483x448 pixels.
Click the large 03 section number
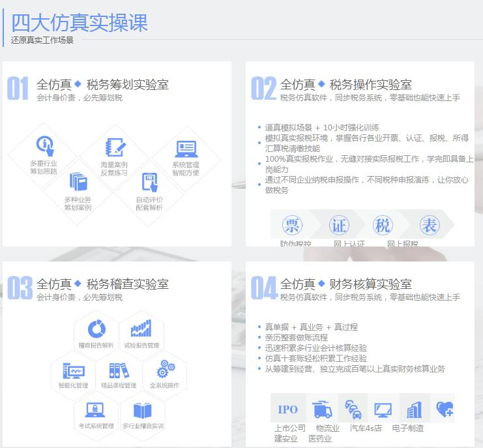[x=20, y=288]
